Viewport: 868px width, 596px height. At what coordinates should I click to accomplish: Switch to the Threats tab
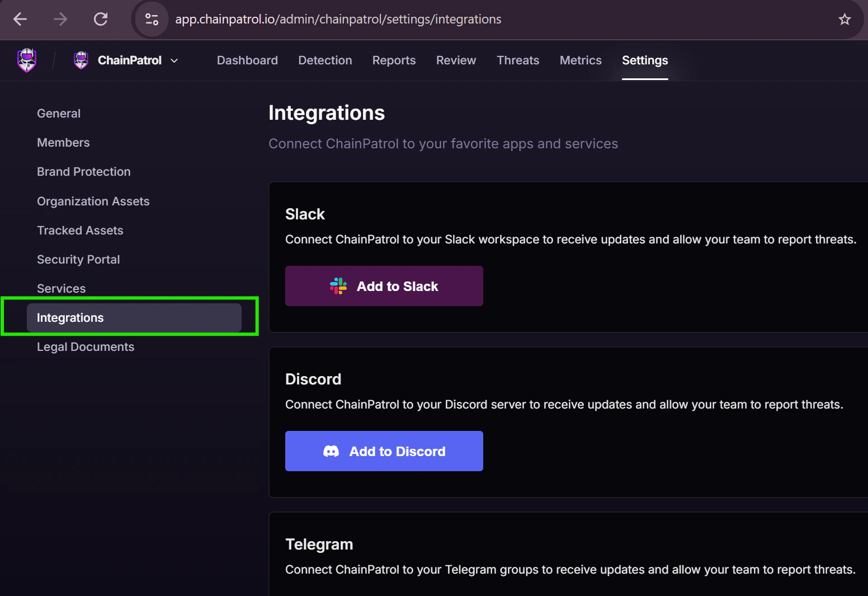pyautogui.click(x=517, y=60)
